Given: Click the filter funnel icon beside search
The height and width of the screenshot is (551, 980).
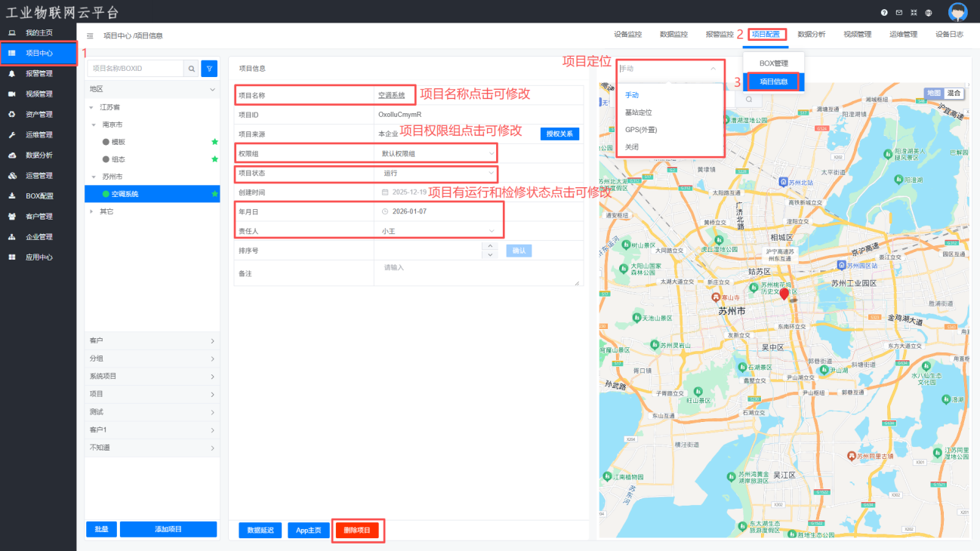Looking at the screenshot, I should (209, 69).
